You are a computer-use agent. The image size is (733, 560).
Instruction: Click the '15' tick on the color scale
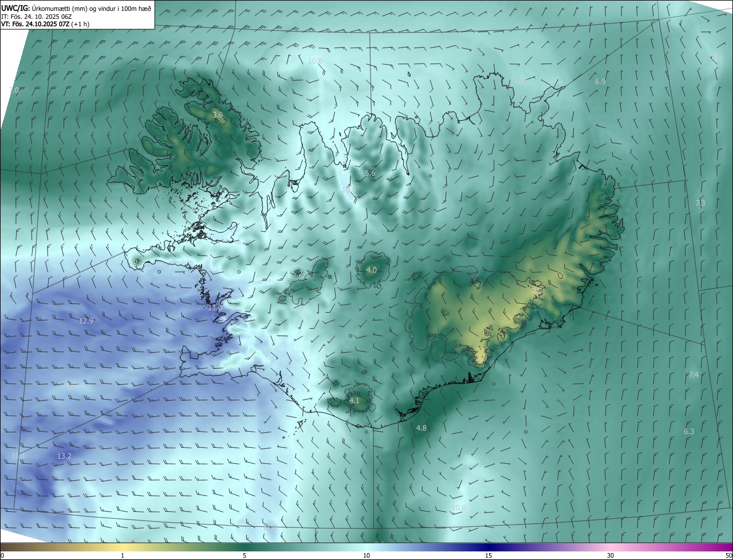tap(488, 555)
